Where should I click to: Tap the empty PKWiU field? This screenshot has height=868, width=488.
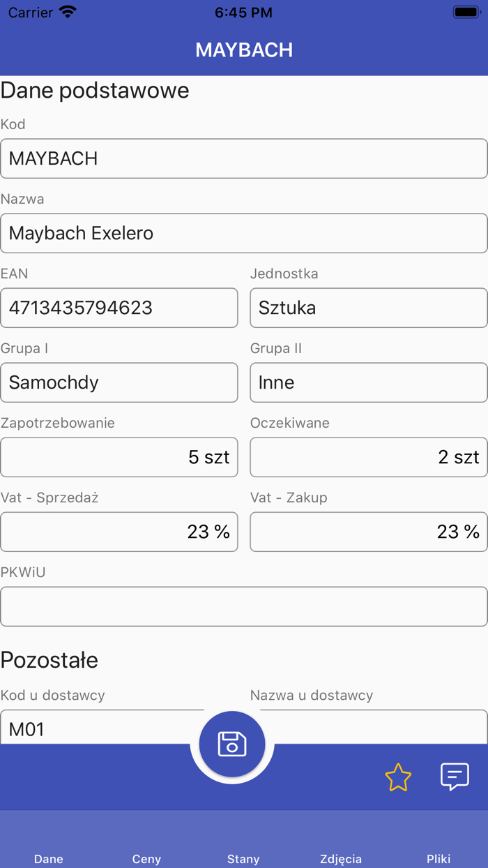click(x=244, y=606)
